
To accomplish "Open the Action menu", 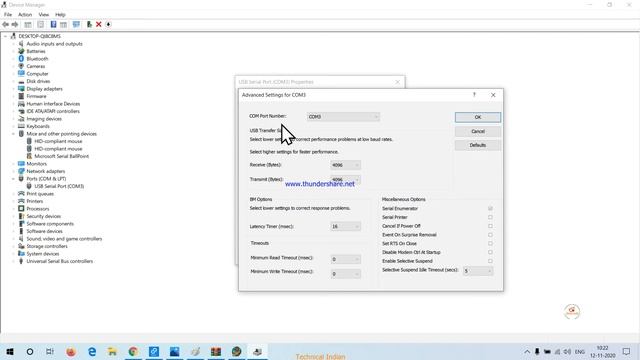I will 25,15.
